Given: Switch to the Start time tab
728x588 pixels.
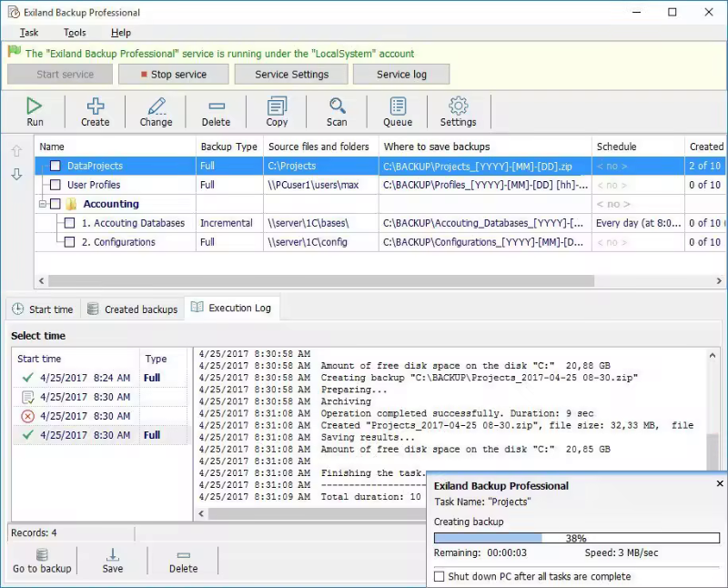Looking at the screenshot, I should click(x=43, y=309).
